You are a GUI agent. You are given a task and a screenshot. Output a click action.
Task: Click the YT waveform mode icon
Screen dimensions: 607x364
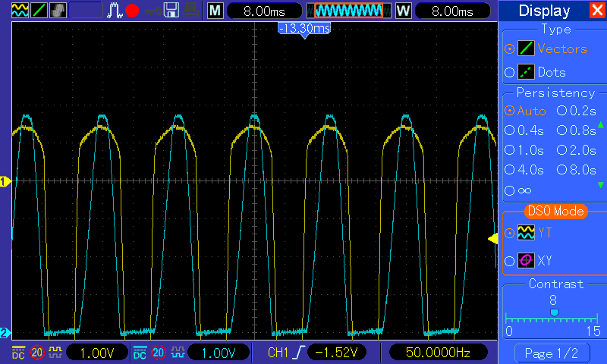click(x=526, y=233)
